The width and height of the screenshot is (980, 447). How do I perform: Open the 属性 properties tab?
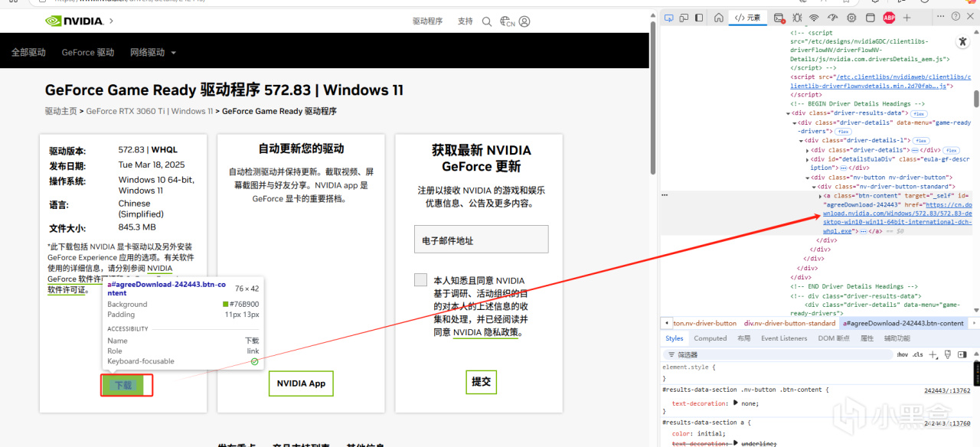(x=867, y=338)
